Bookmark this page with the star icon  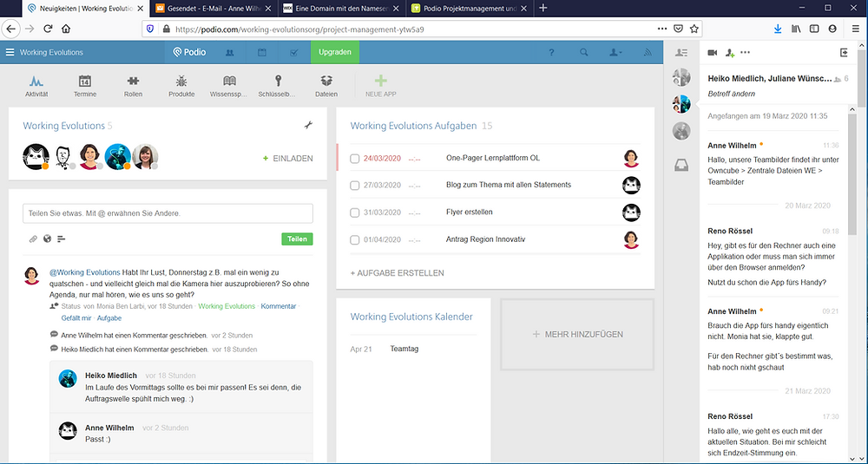[694, 29]
